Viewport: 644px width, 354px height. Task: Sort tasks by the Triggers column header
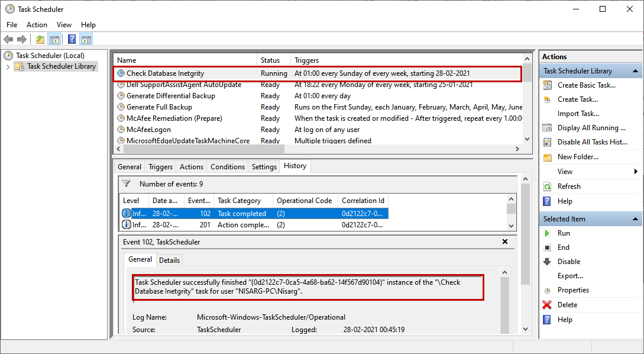[407, 60]
